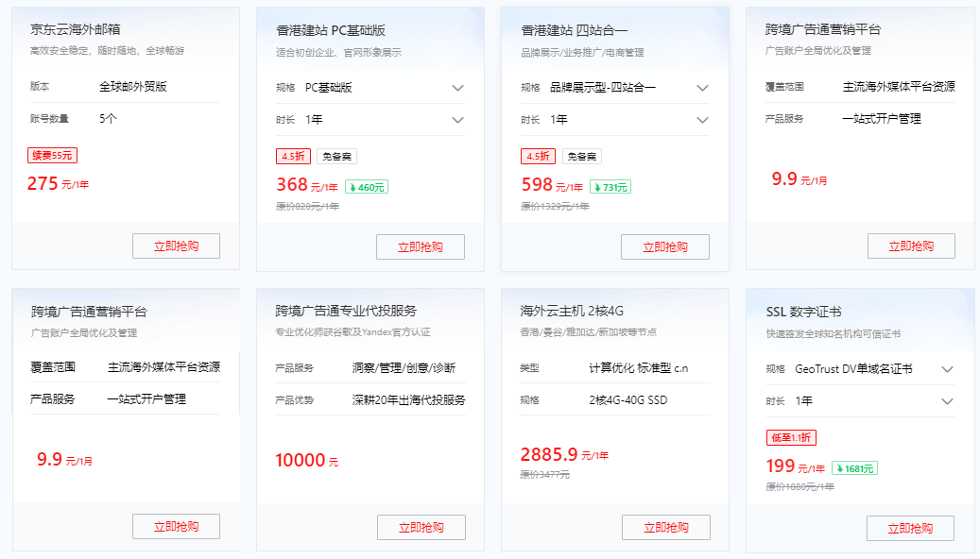Click 立即抢购 on the 京东云海外邮箱 card
Viewport: 980px width, 559px height.
[176, 246]
